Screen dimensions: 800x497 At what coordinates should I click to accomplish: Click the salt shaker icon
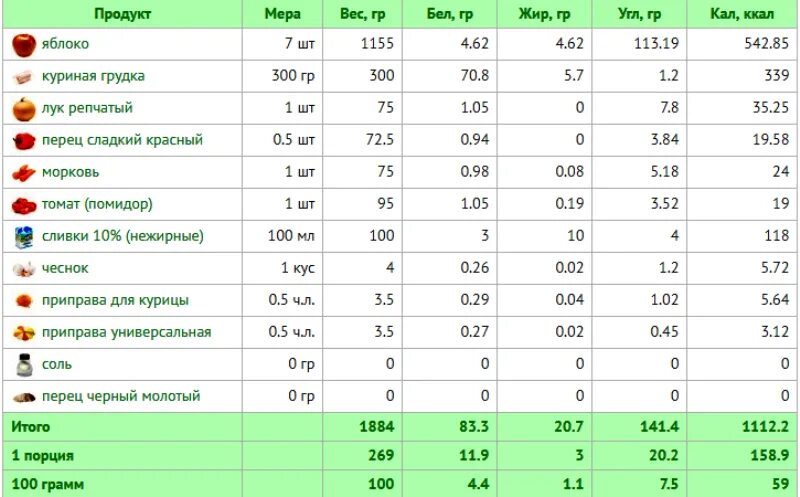[24, 365]
